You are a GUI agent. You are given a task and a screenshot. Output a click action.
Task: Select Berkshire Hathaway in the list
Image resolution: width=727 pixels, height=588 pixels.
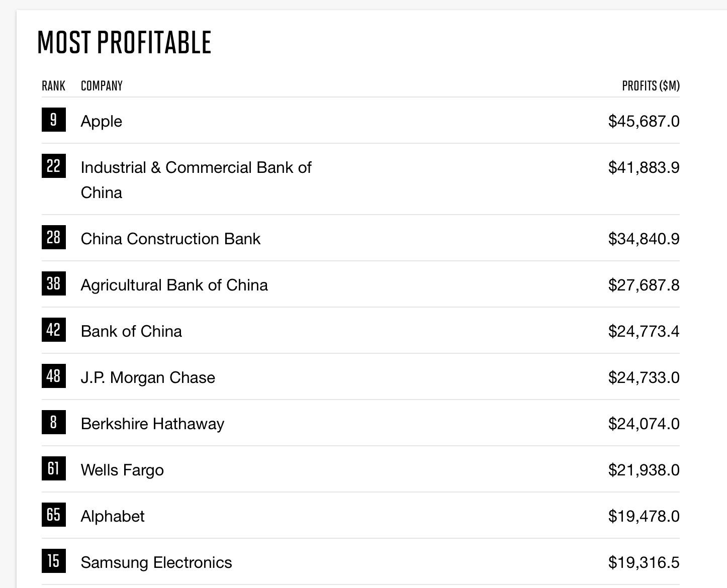tap(152, 424)
